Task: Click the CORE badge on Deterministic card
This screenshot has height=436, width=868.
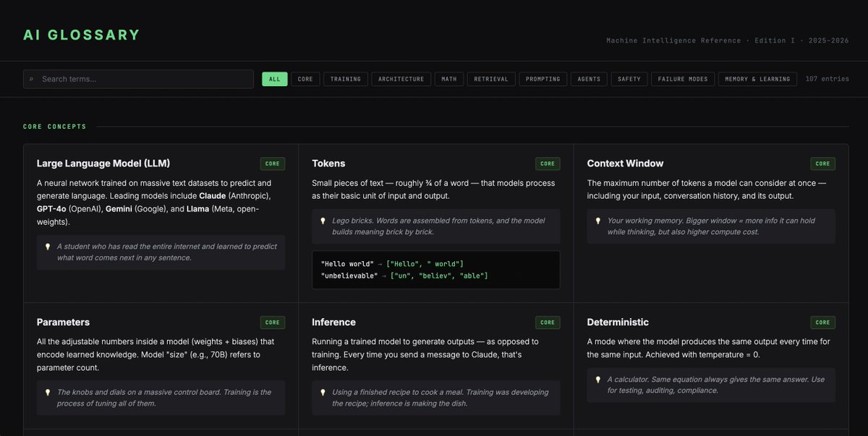Action: [x=822, y=322]
